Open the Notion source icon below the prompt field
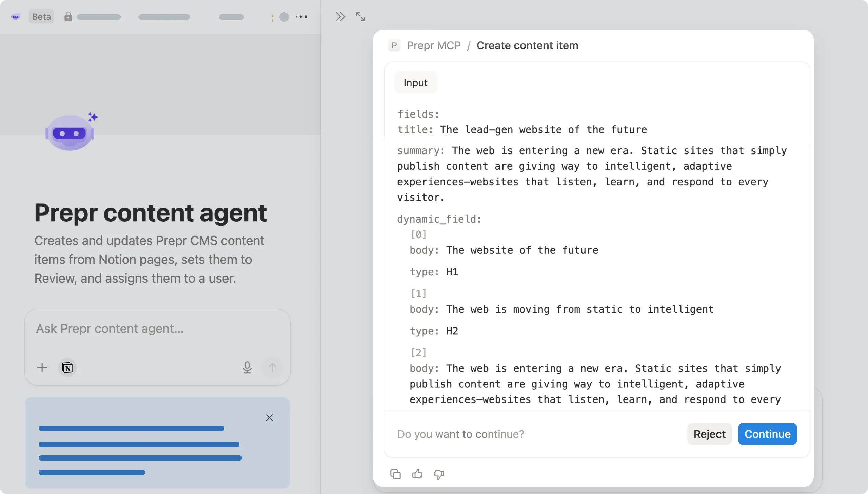 [67, 367]
